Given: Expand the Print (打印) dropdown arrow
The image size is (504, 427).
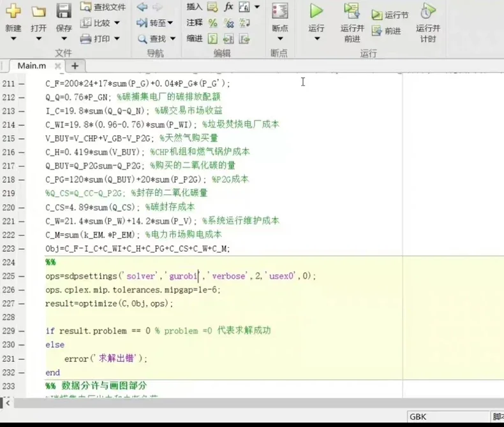Looking at the screenshot, I should tap(117, 39).
